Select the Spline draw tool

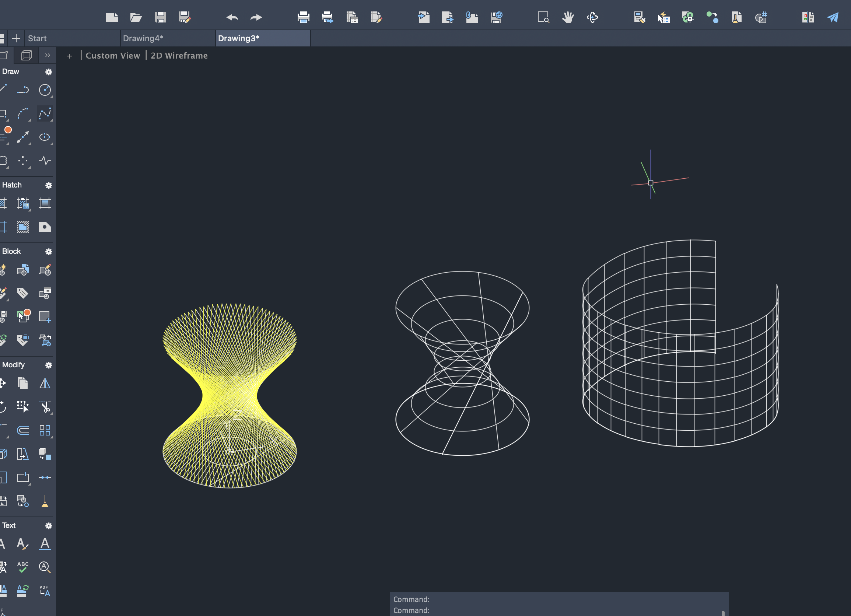(x=45, y=114)
